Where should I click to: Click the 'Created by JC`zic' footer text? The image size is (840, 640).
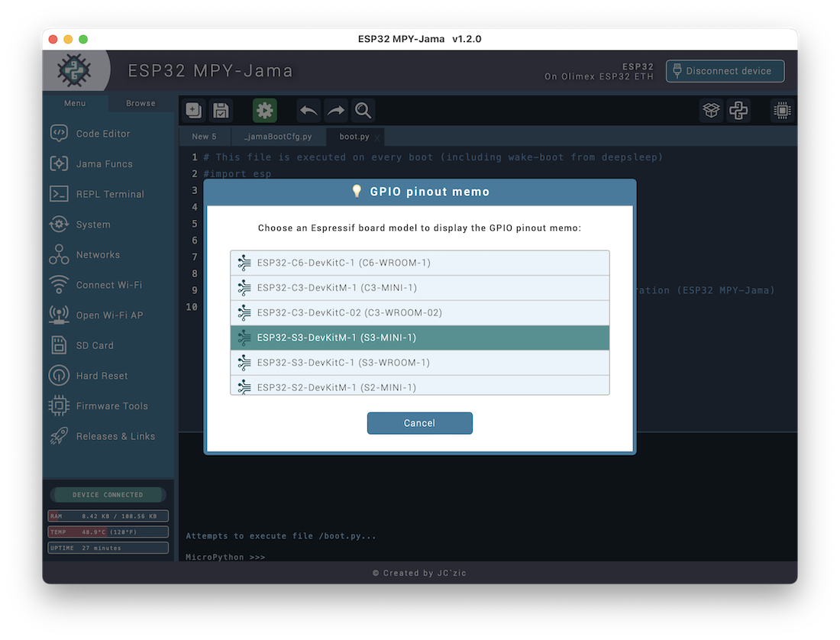[419, 573]
